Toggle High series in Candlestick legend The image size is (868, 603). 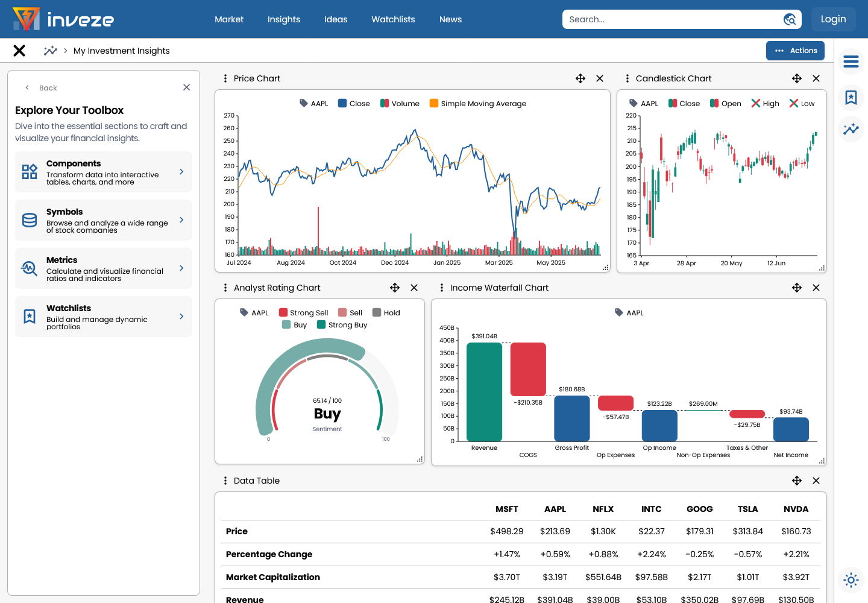766,104
